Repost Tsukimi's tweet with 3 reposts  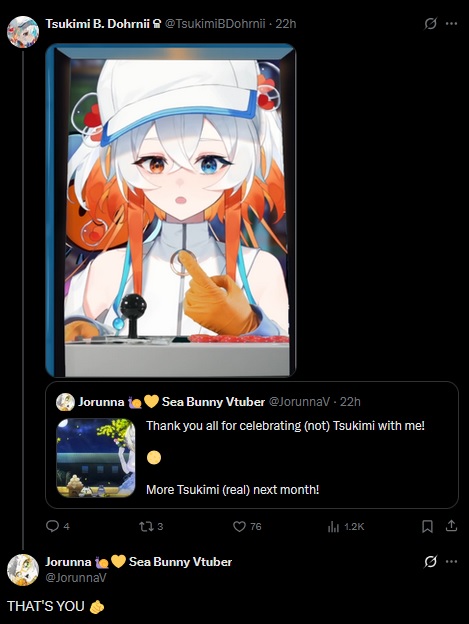click(151, 526)
